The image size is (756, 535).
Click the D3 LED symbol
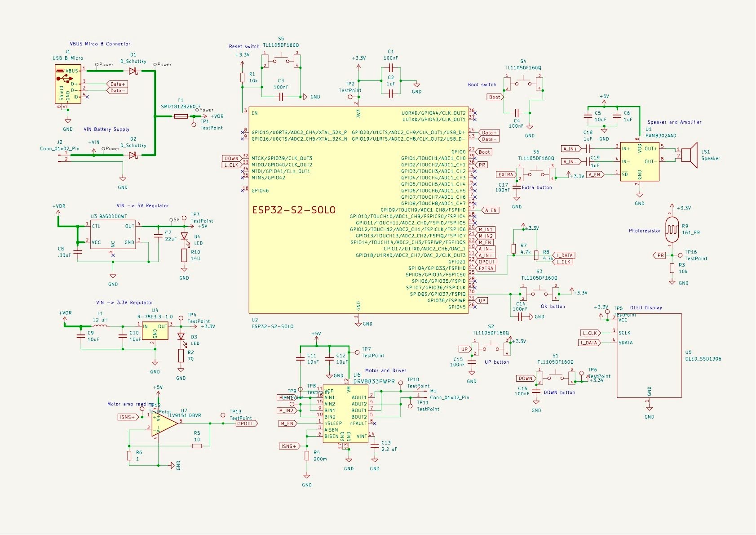181,336
